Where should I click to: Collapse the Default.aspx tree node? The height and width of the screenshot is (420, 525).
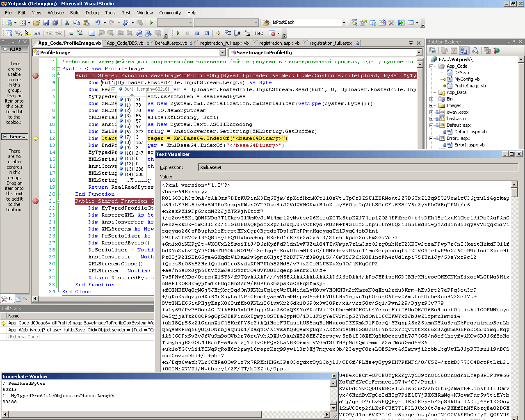tap(431, 125)
